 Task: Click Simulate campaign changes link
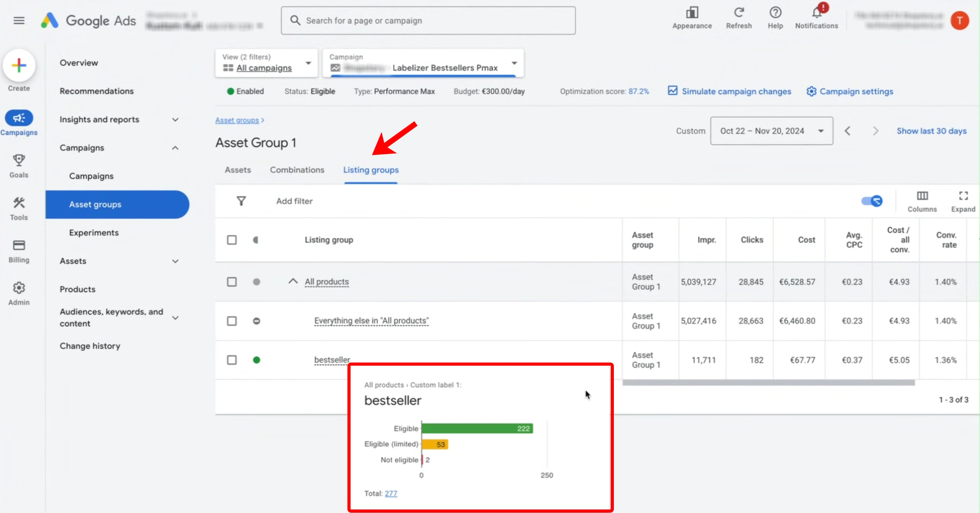click(730, 91)
